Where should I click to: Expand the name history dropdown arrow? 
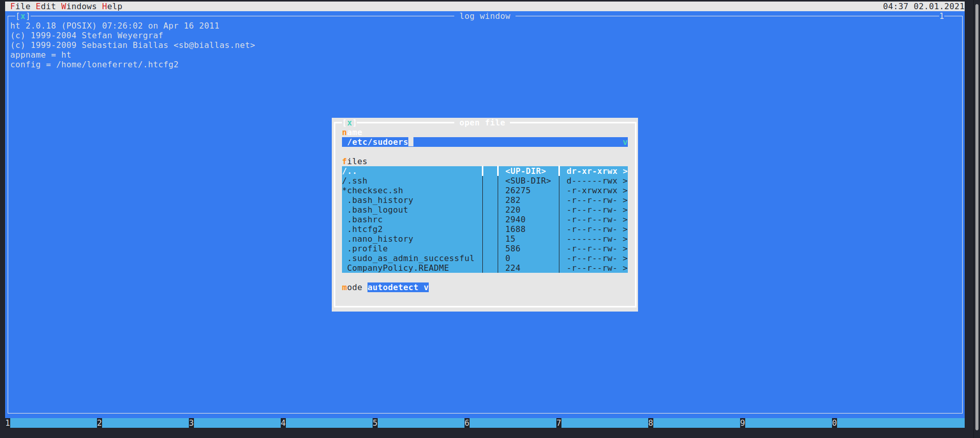(x=625, y=142)
